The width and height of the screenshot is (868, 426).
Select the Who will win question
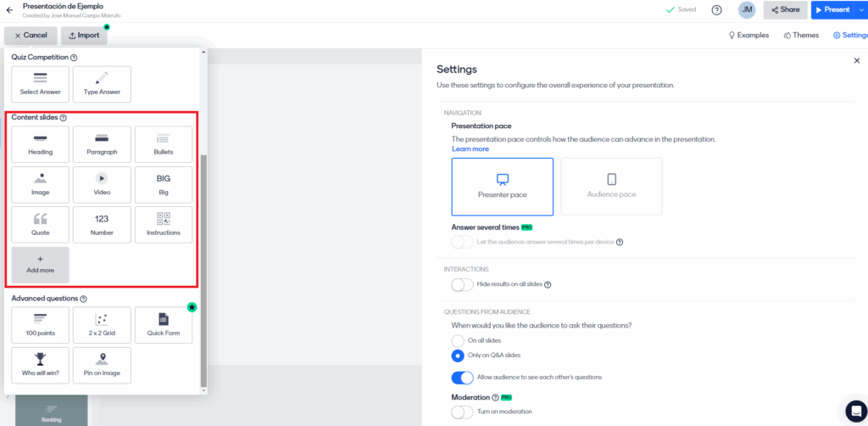41,365
